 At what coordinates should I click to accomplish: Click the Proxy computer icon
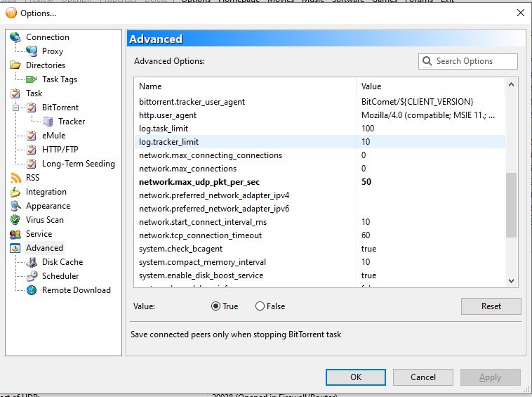[32, 51]
